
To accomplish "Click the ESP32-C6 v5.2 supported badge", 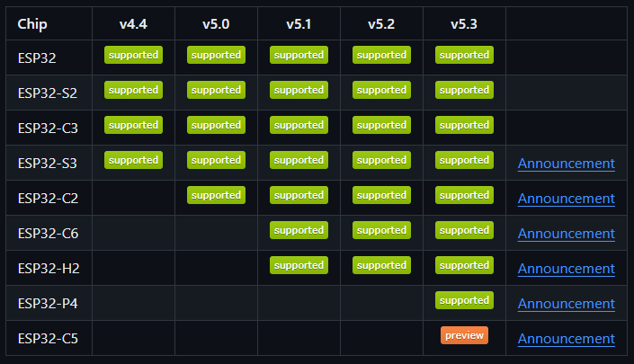I will pyautogui.click(x=381, y=230).
